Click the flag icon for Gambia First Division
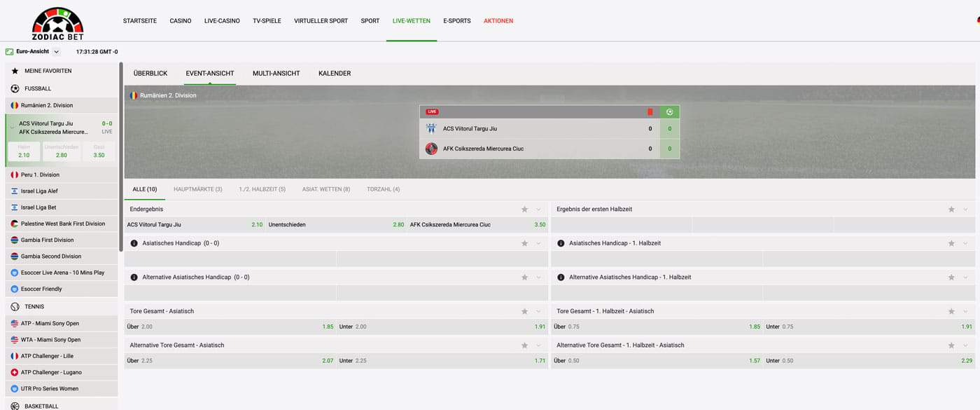980x410 pixels. [15, 240]
